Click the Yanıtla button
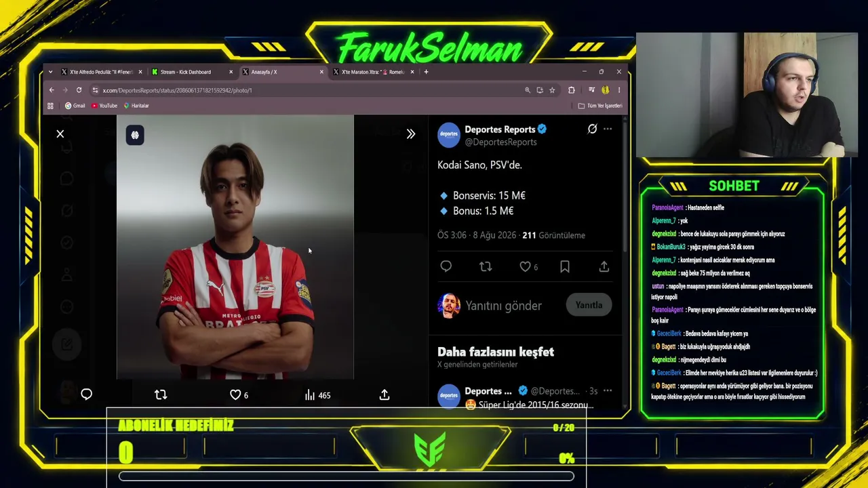This screenshot has height=488, width=868. pyautogui.click(x=589, y=305)
